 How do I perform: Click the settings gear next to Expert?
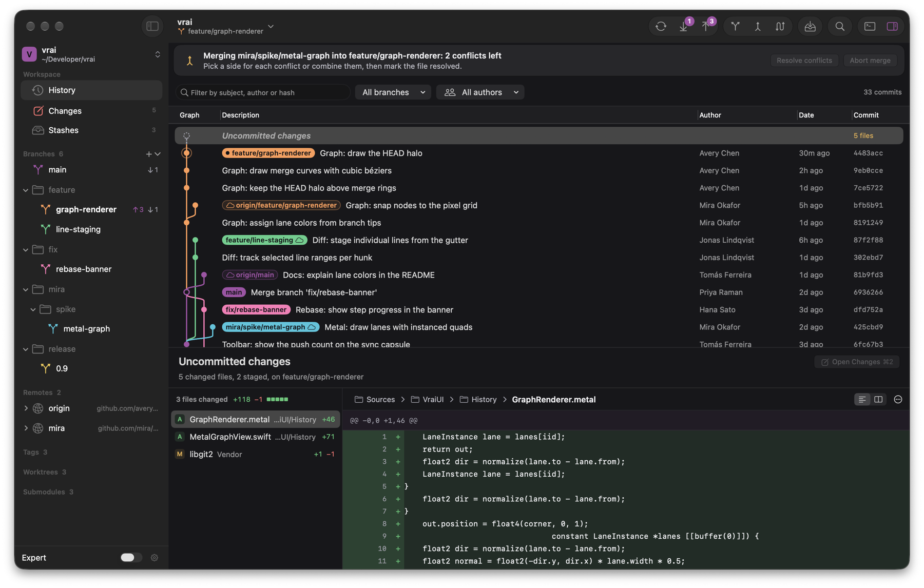tap(154, 558)
